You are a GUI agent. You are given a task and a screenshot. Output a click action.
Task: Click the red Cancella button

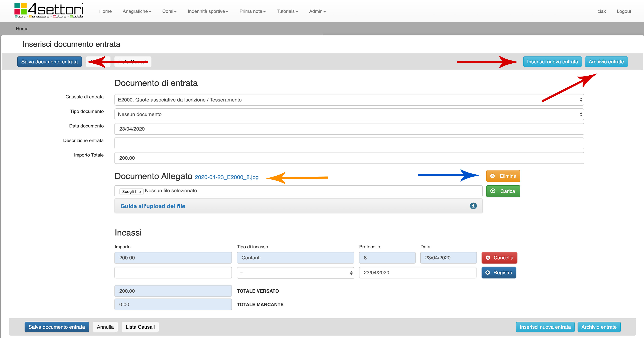(x=499, y=258)
